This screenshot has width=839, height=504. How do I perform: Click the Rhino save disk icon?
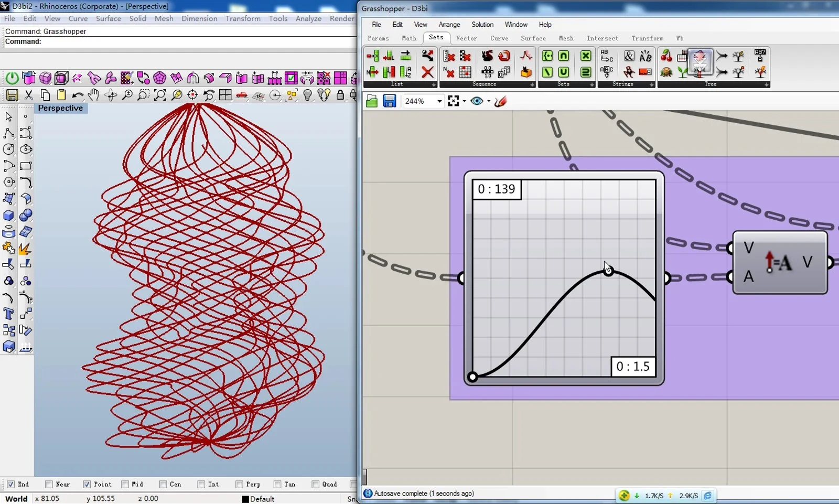pyautogui.click(x=12, y=95)
